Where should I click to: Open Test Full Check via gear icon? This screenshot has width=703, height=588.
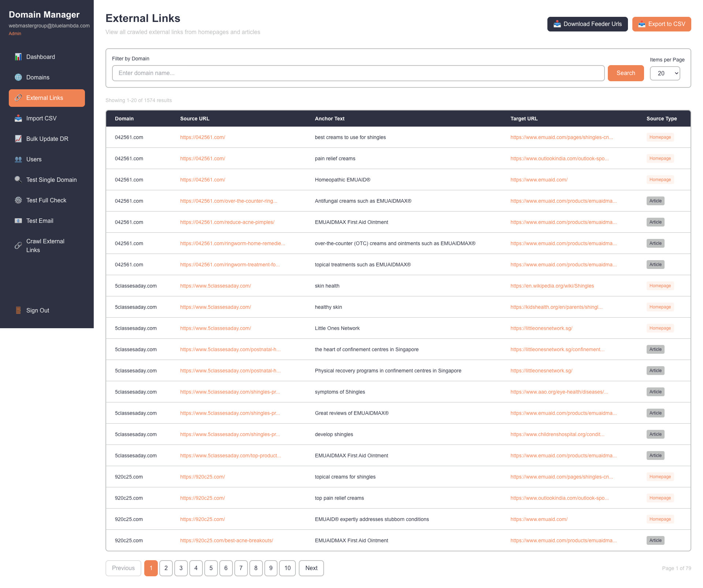[x=18, y=200]
